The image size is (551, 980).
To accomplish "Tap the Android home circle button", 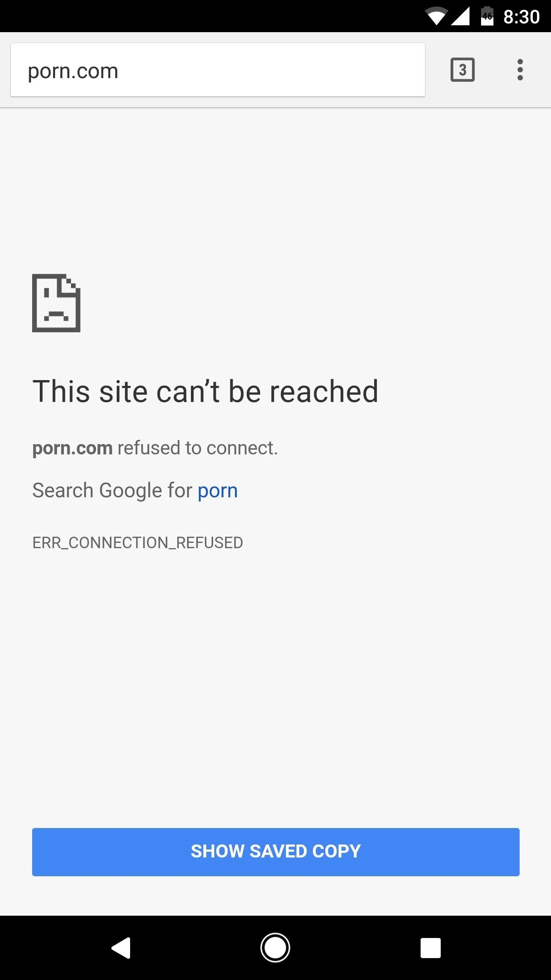I will [x=275, y=948].
